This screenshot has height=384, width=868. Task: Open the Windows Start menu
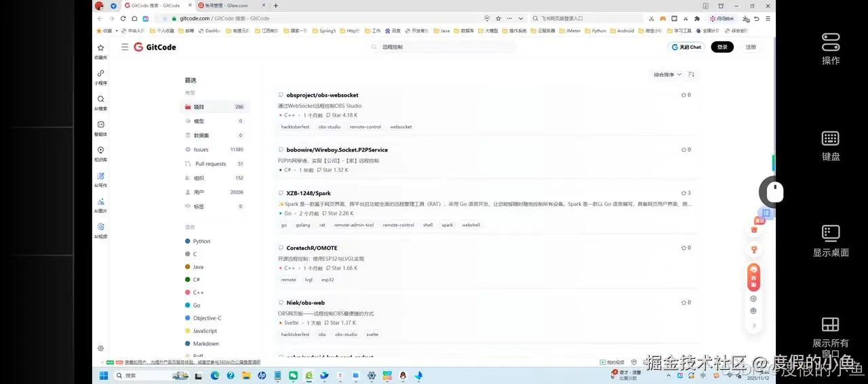[x=104, y=375]
